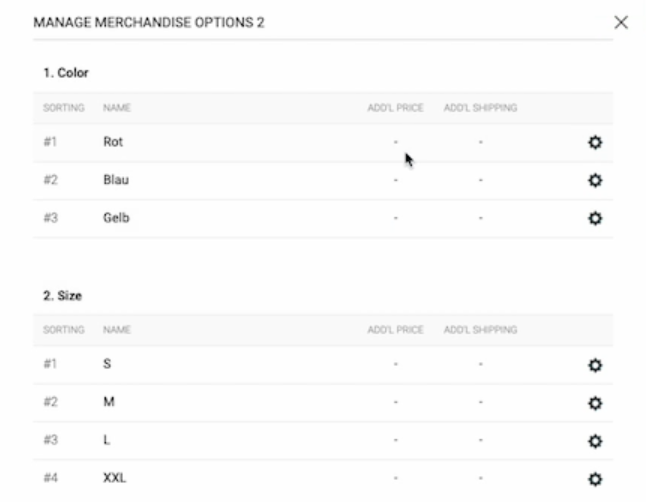Click the Color section NAME column header
Image resolution: width=646 pixels, height=502 pixels.
(x=117, y=107)
